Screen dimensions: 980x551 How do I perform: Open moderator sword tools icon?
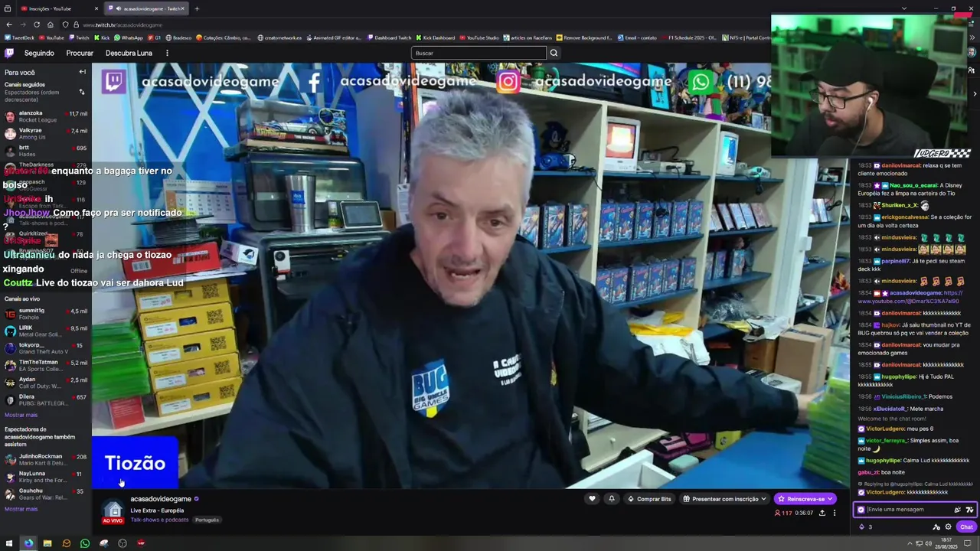click(x=936, y=527)
